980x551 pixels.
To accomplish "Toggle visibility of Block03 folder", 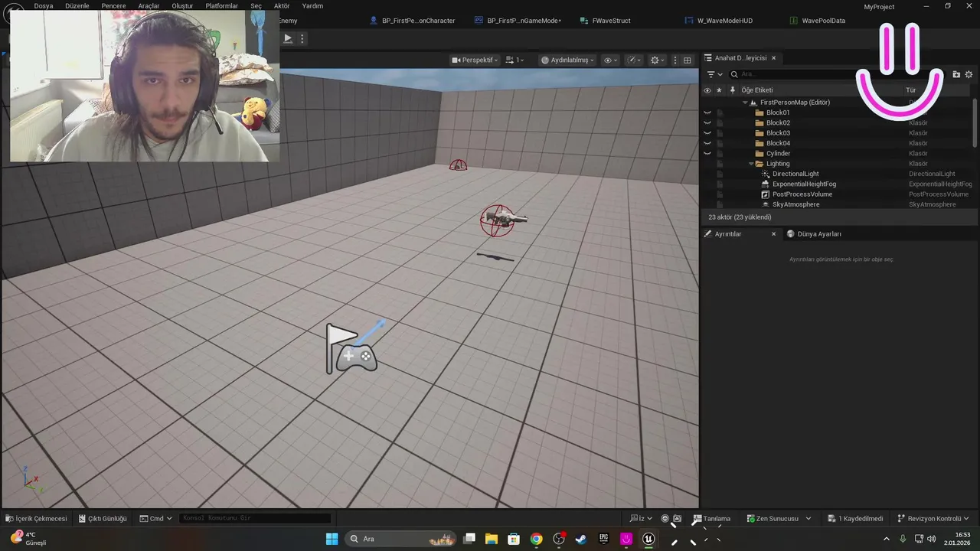I will 707,133.
